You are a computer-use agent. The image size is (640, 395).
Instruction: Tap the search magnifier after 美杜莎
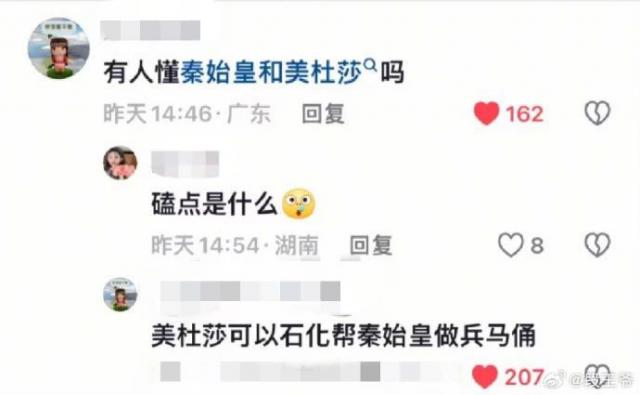pos(369,64)
